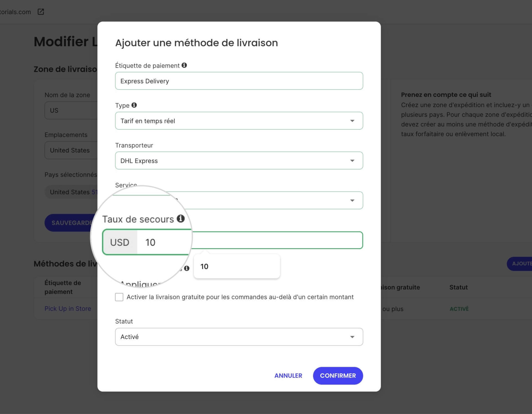This screenshot has width=532, height=414.
Task: Click the info icon next to Taux de secours
Action: pyautogui.click(x=181, y=219)
